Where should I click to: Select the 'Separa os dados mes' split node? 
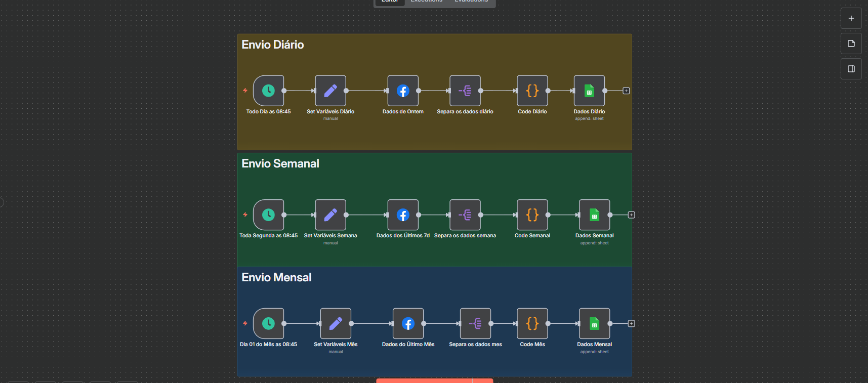(x=475, y=324)
